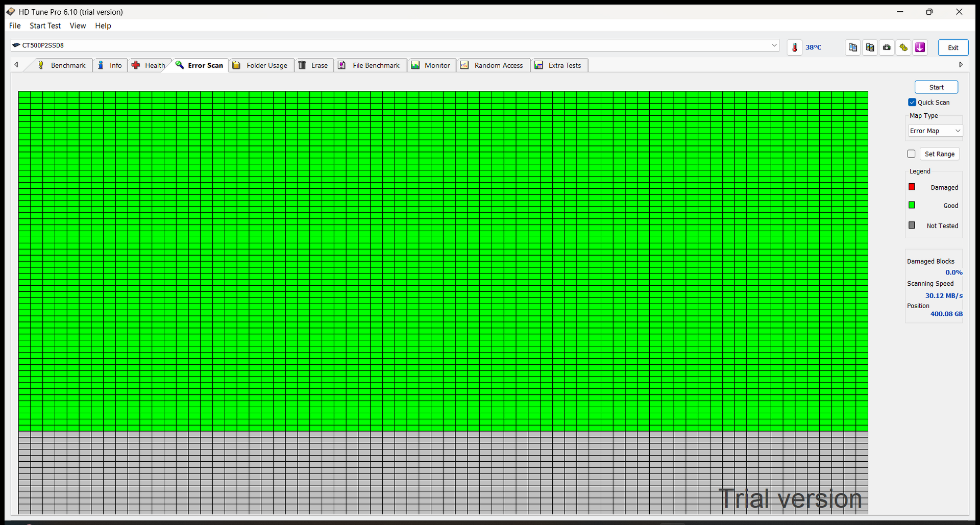Click the 30.12 MB/s scanning speed value
The image size is (980, 525).
tap(944, 295)
